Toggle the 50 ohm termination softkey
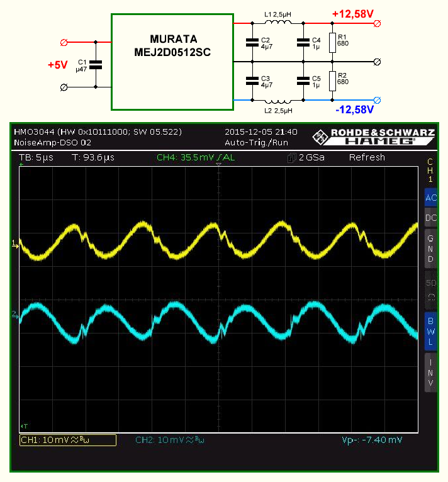This screenshot has width=448, height=482. point(430,290)
